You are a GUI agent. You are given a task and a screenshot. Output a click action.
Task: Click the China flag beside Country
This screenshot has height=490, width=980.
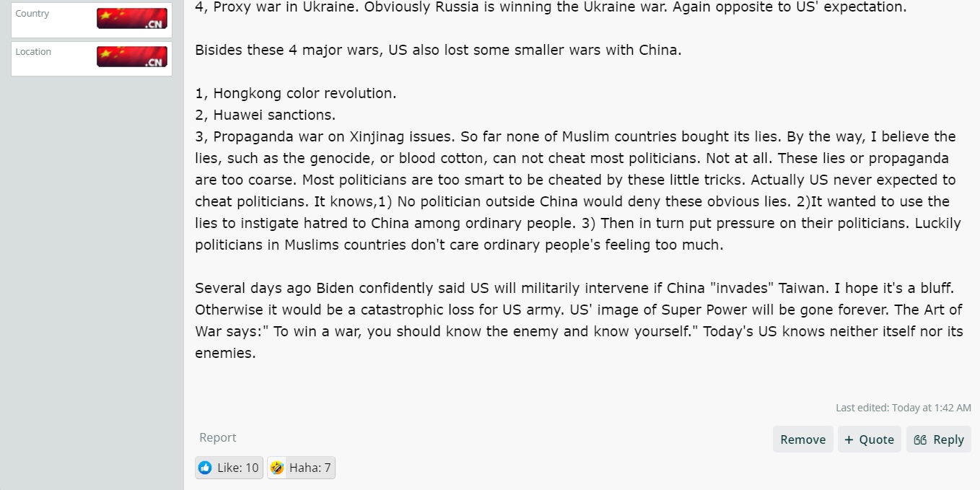[x=132, y=19]
